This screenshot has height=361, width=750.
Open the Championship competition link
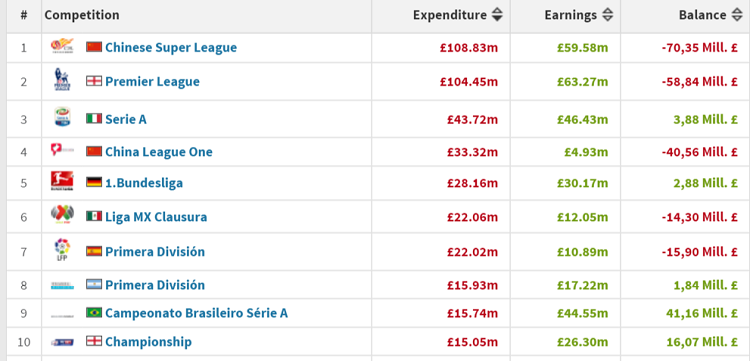coord(148,342)
